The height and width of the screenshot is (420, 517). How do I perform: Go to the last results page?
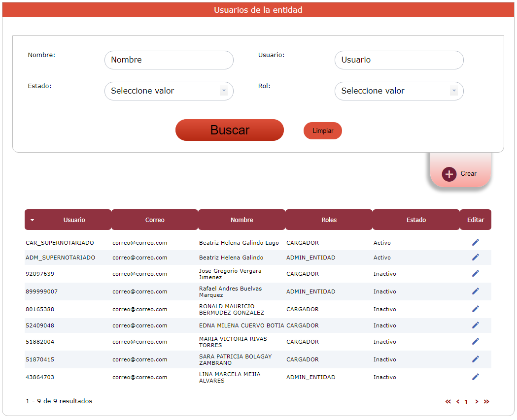coord(486,402)
